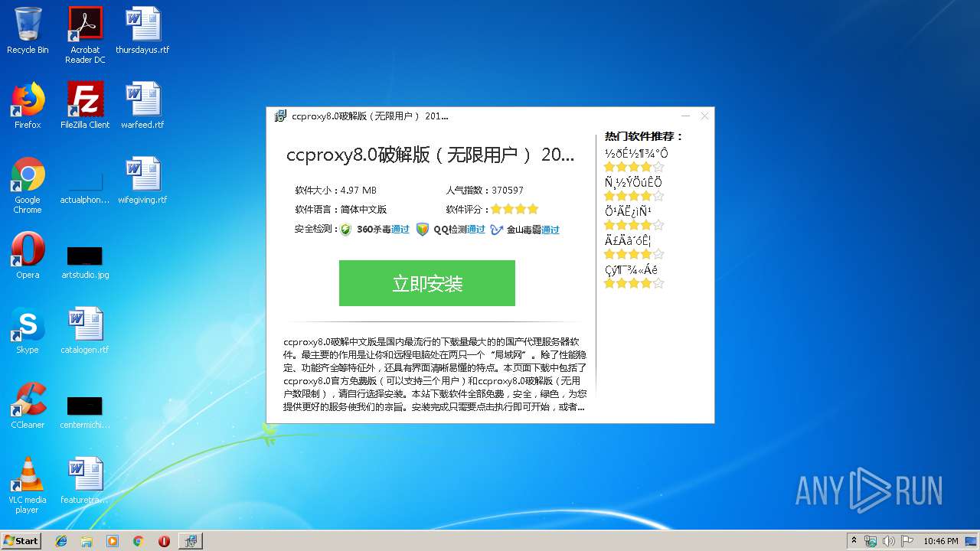Open the Windows Start menu
980x551 pixels.
pos(21,540)
